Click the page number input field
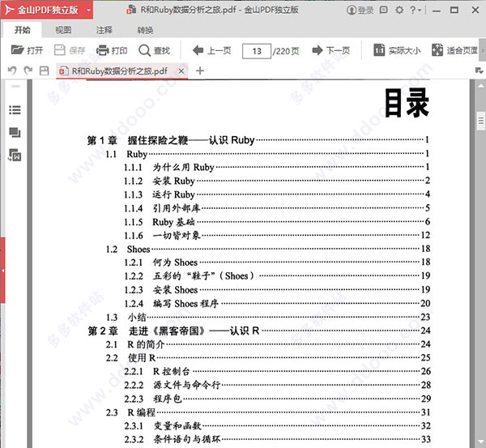Viewport: 486px width, 448px height. [x=257, y=51]
